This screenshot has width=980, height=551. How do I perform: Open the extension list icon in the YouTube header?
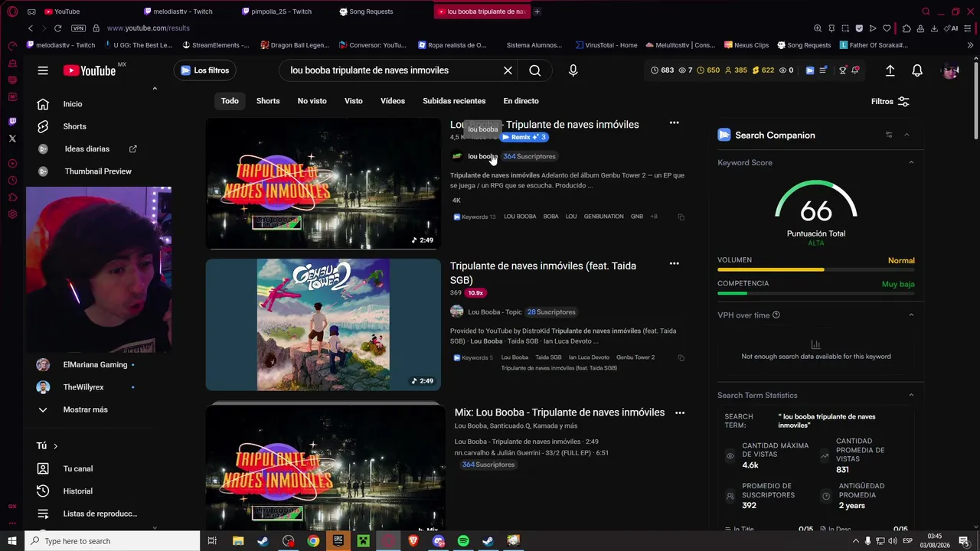[x=823, y=70]
